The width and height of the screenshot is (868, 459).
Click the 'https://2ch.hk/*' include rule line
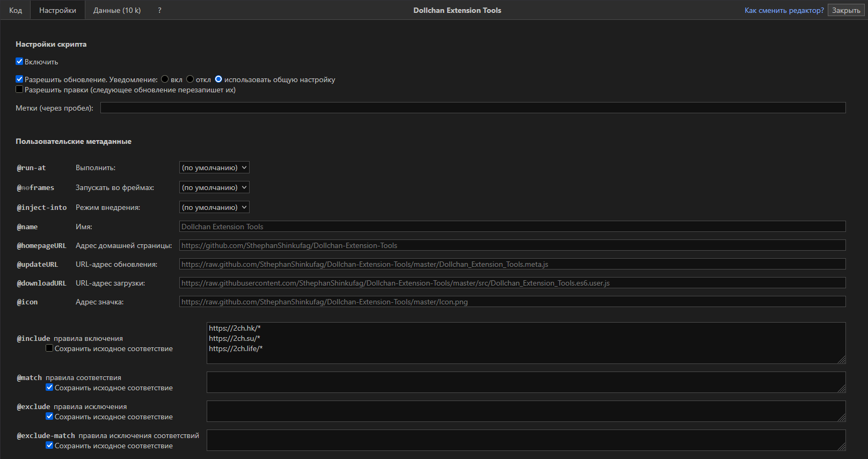coord(235,328)
